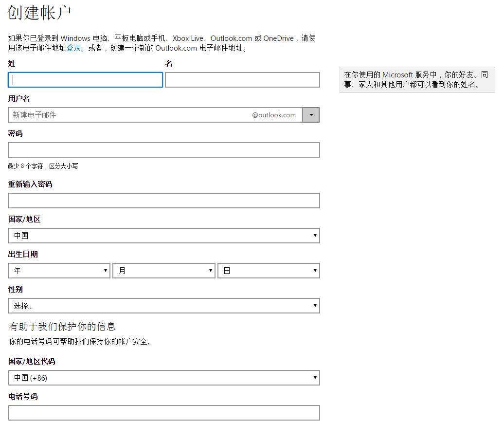The height and width of the screenshot is (423, 504).
Task: Click the arrow icon on the 日 selector
Action: click(x=315, y=270)
